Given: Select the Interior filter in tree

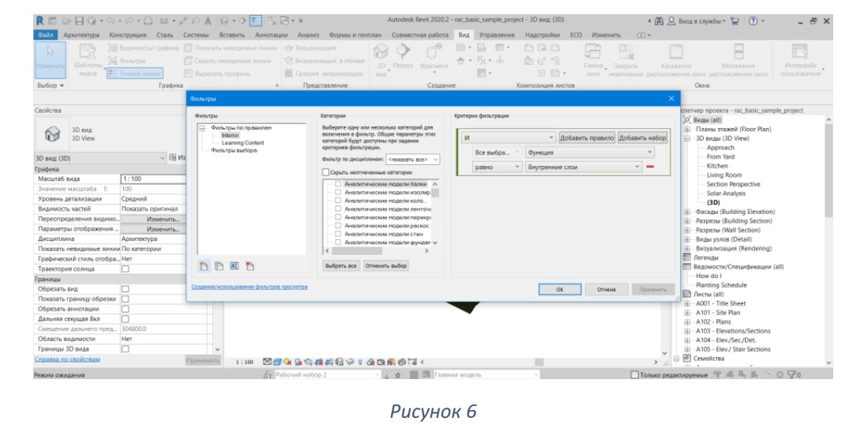Looking at the screenshot, I should (231, 135).
